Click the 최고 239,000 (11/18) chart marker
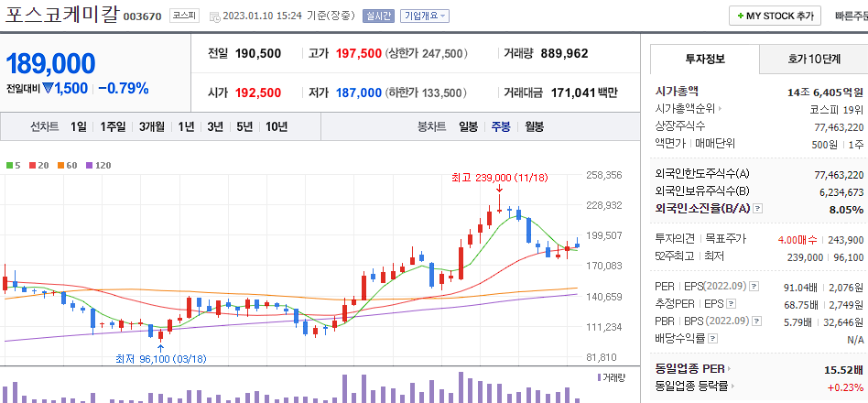This screenshot has height=403, width=868. [x=500, y=177]
